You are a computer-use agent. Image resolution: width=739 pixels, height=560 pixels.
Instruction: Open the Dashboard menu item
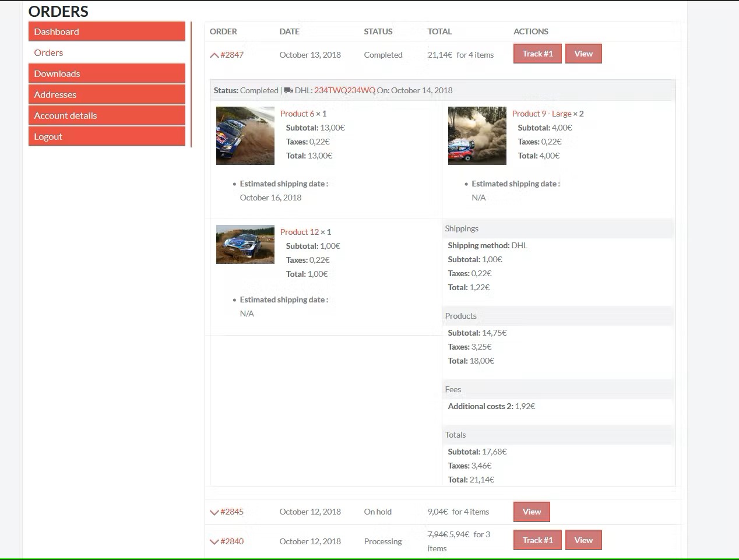107,31
